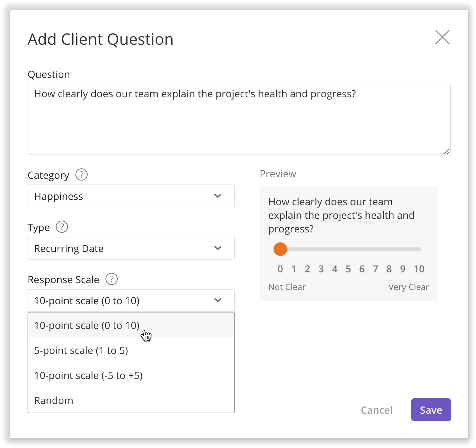Viewport: 476px width, 448px height.
Task: Open the Recurring Date type dropdown
Action: pos(131,248)
